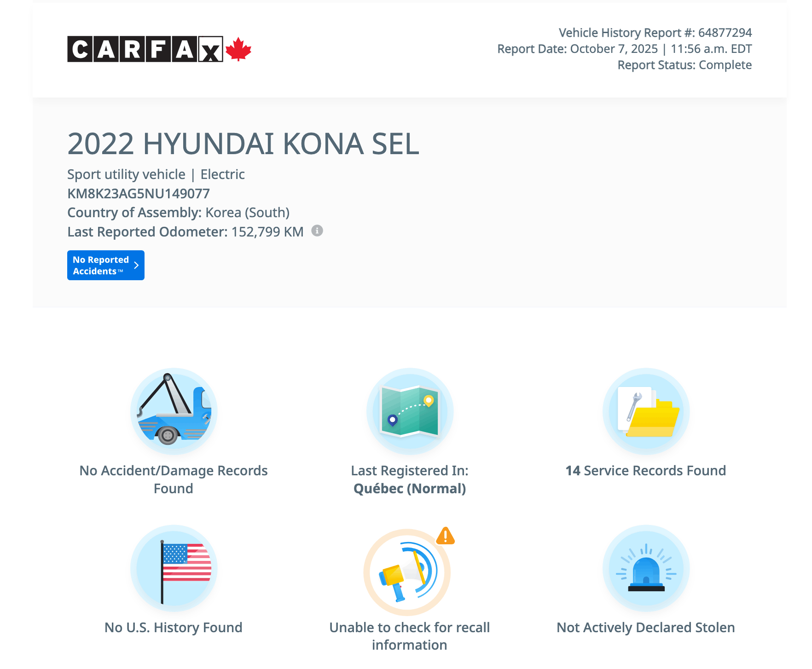
Task: Click the tow truck accident icon
Action: click(x=174, y=411)
